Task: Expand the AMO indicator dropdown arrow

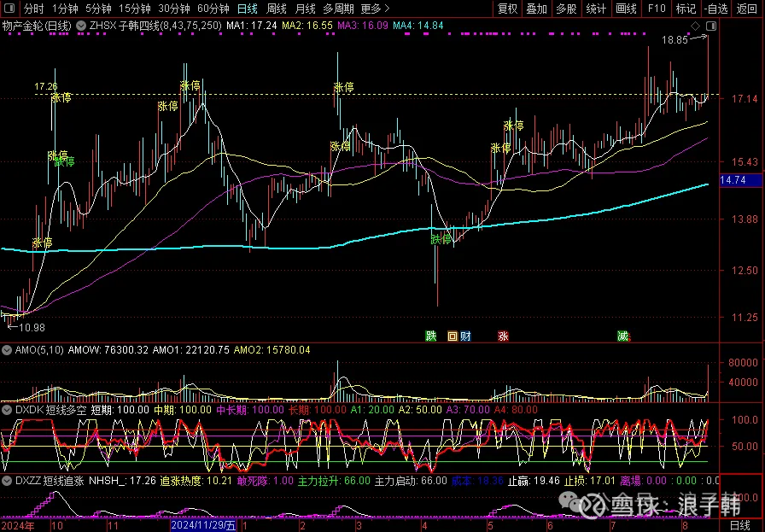Action: (x=7, y=349)
